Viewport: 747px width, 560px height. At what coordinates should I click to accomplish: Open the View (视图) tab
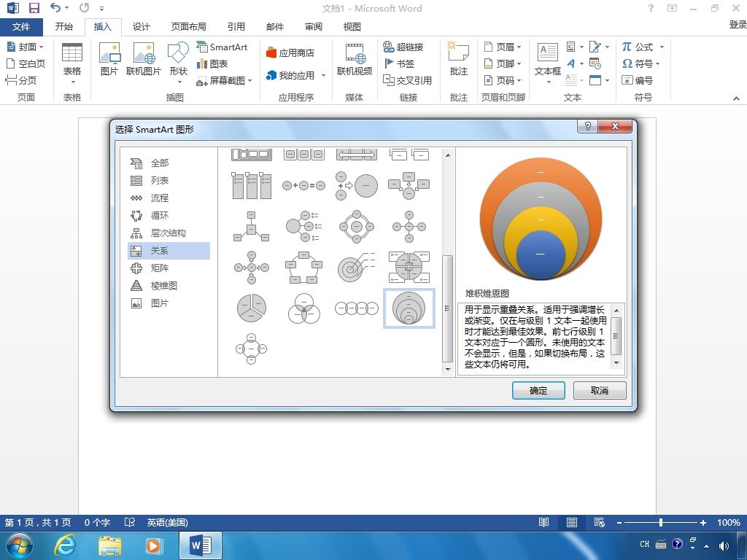pos(352,27)
